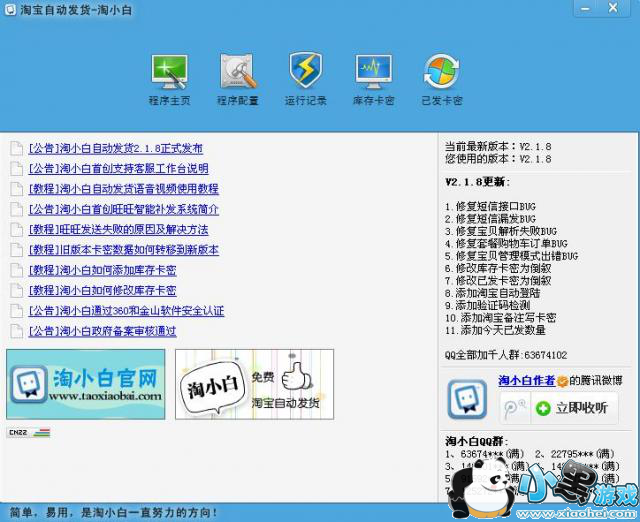View 运行记录 shield icon
Viewport: 640px width, 522px height.
(x=305, y=70)
